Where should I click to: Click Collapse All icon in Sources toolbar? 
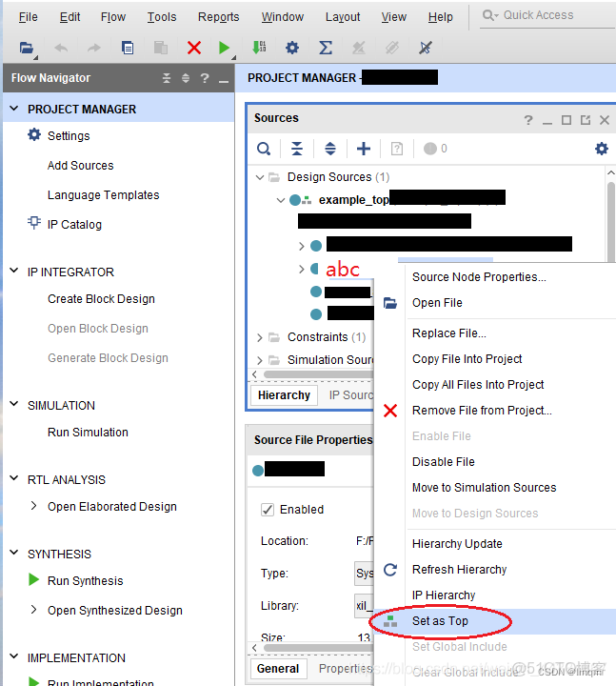coord(297,149)
